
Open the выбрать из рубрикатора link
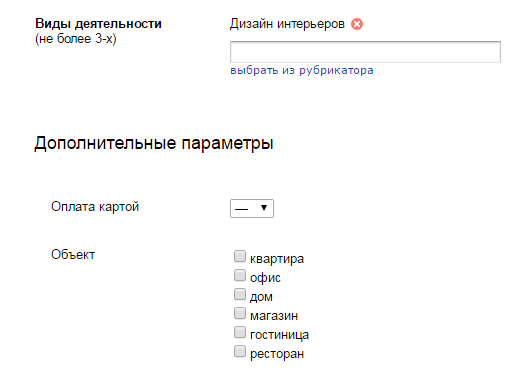click(x=302, y=70)
